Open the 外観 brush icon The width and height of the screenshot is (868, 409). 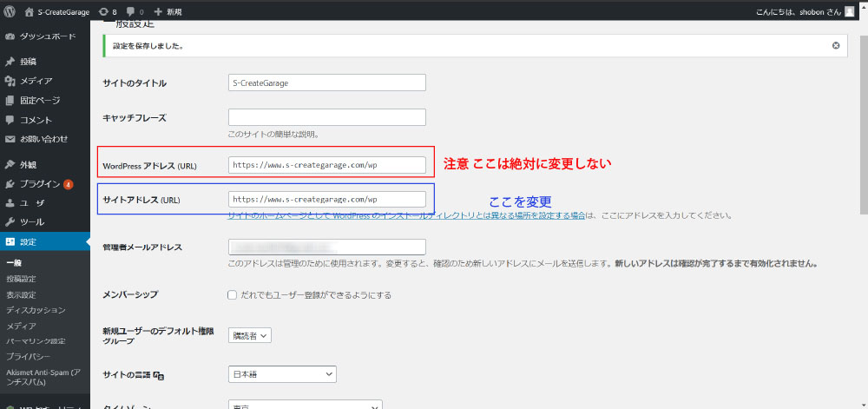tap(10, 164)
